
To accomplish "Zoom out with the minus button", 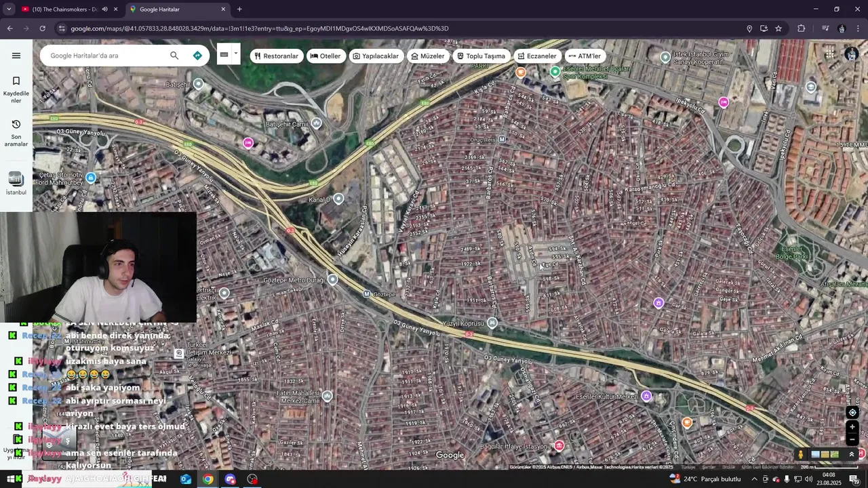I will (x=852, y=439).
